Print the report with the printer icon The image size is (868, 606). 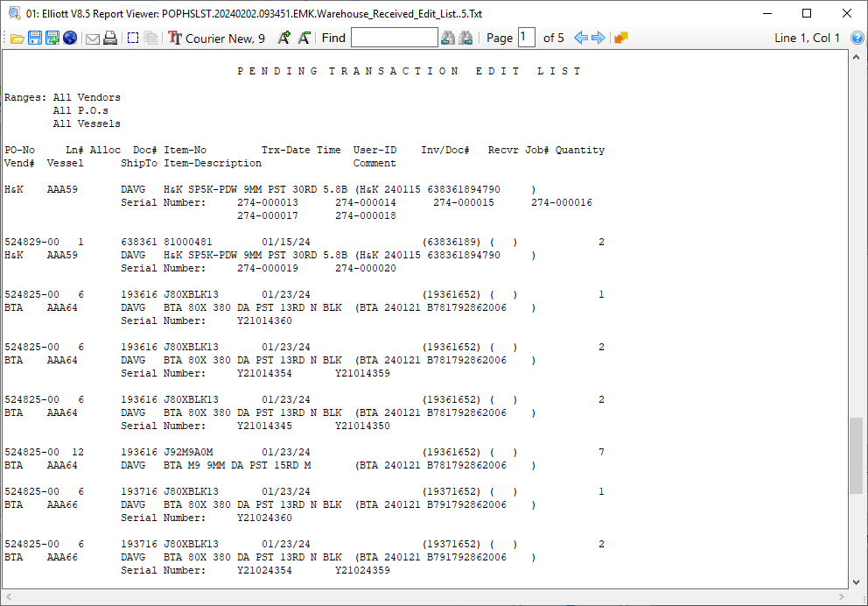(111, 39)
